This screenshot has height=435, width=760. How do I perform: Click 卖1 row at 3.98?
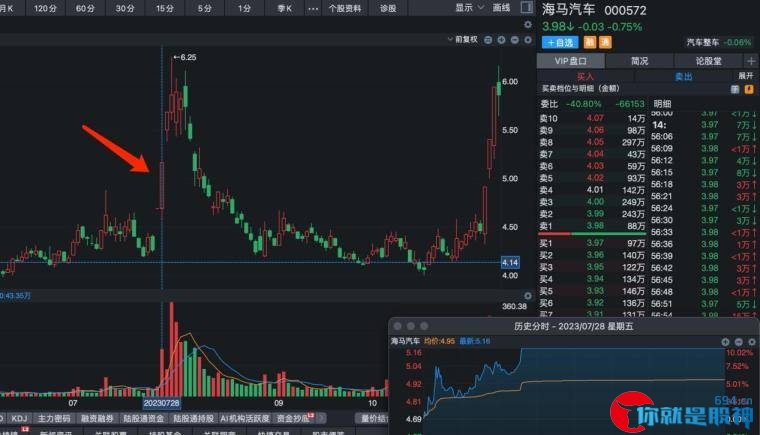pos(592,226)
